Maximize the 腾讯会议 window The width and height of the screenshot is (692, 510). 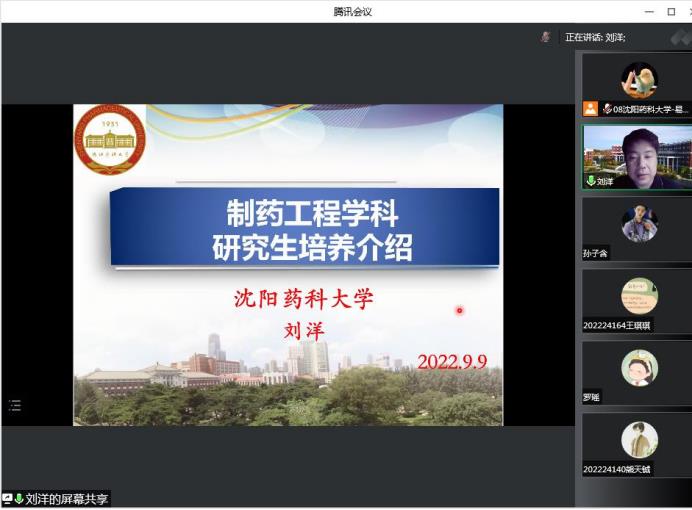(x=671, y=11)
